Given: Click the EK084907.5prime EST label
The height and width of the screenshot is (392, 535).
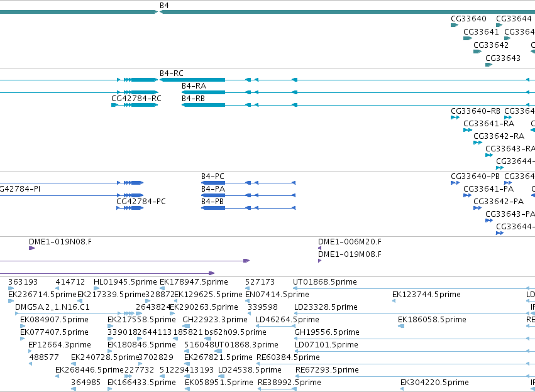Looking at the screenshot, I should click(54, 320).
